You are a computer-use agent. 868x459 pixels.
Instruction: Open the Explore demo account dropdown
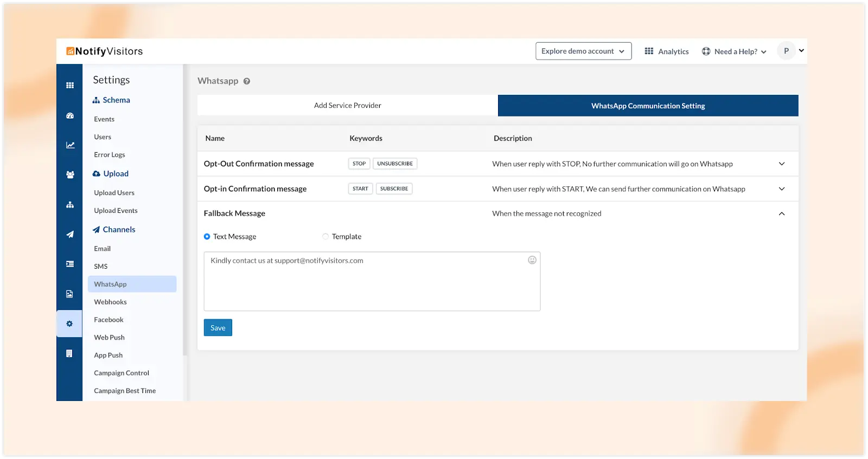tap(583, 51)
